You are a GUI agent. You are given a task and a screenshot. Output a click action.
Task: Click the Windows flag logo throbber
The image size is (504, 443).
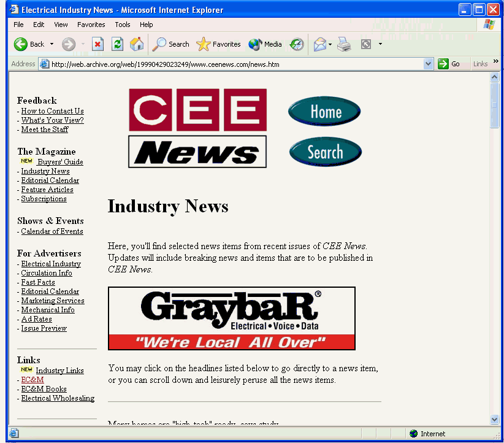pos(489,25)
